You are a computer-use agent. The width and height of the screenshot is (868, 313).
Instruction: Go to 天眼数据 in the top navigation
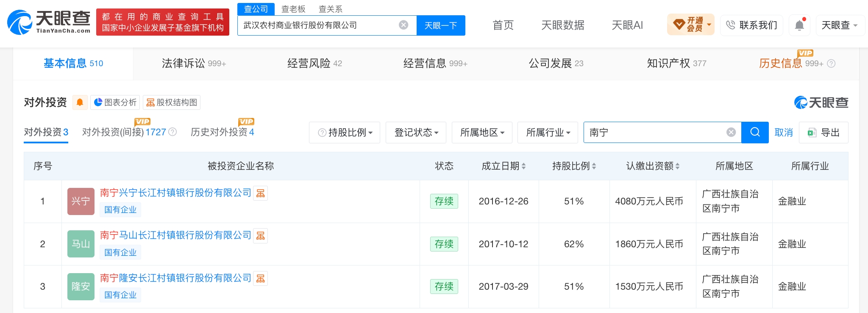click(x=563, y=25)
